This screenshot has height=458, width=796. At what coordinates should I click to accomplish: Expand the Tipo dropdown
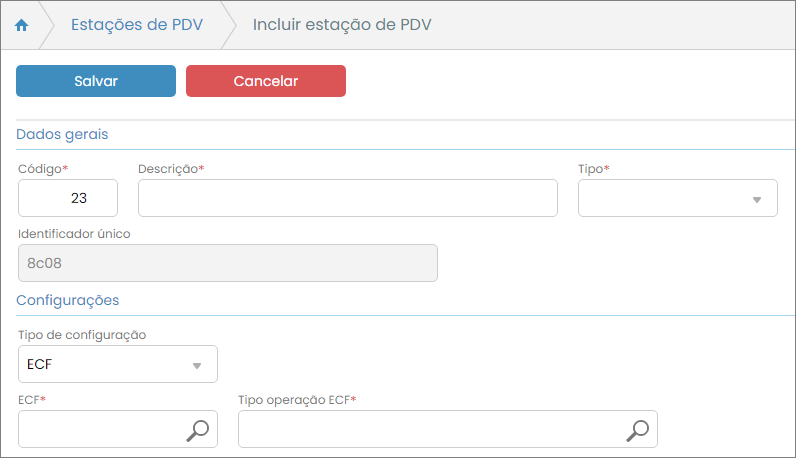click(677, 198)
